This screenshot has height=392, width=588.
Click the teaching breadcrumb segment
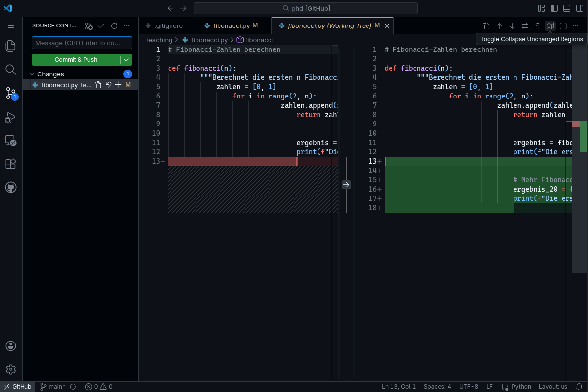pyautogui.click(x=159, y=40)
